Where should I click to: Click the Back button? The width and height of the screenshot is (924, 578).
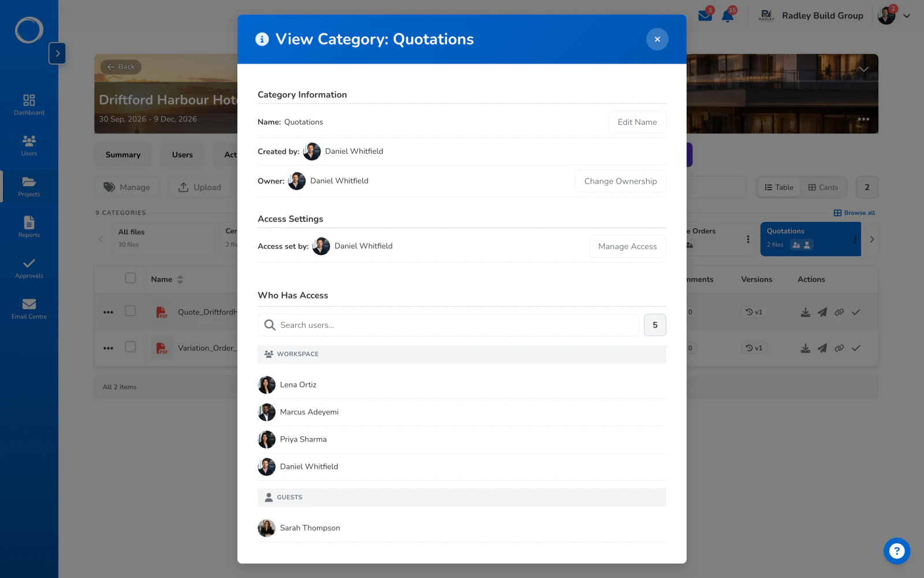coord(121,66)
